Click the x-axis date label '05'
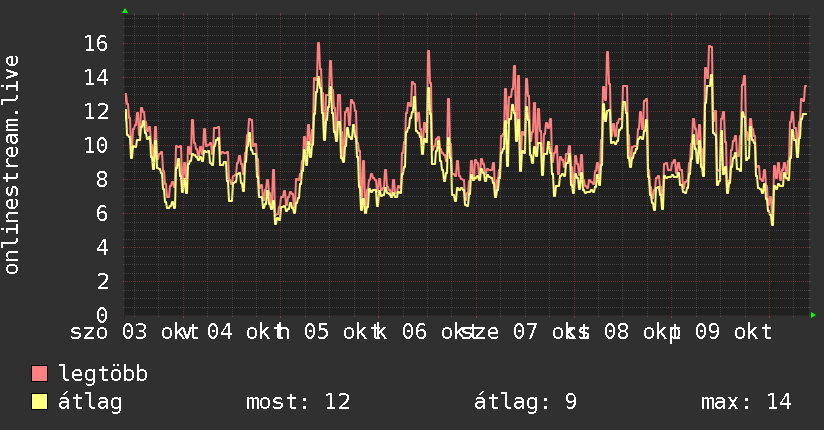The width and height of the screenshot is (824, 430). coord(316,332)
